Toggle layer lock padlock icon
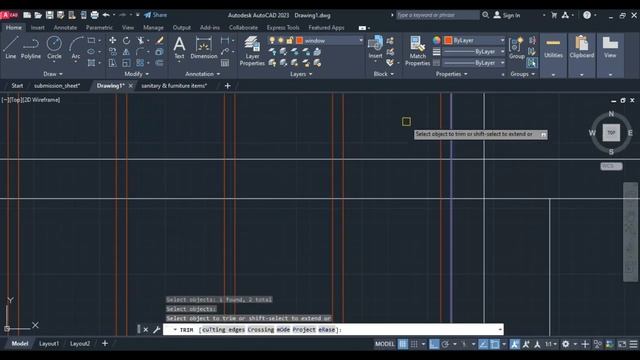Image resolution: width=640 pixels, height=360 pixels. tap(290, 40)
